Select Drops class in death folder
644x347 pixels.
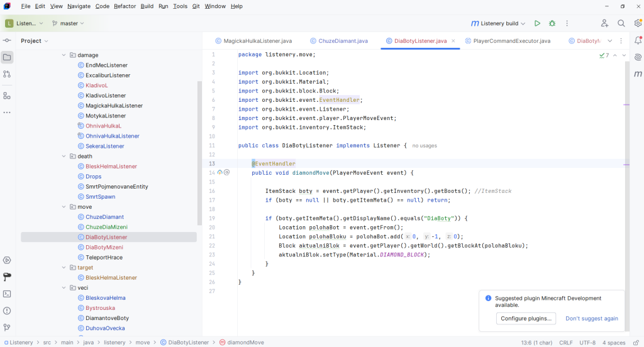pos(93,177)
